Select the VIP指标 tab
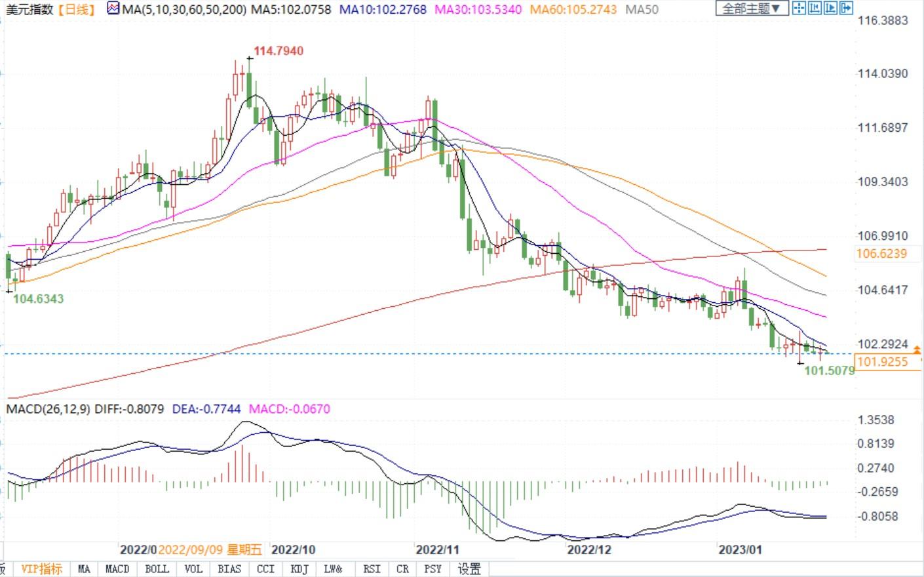This screenshot has height=577, width=924. 41,568
